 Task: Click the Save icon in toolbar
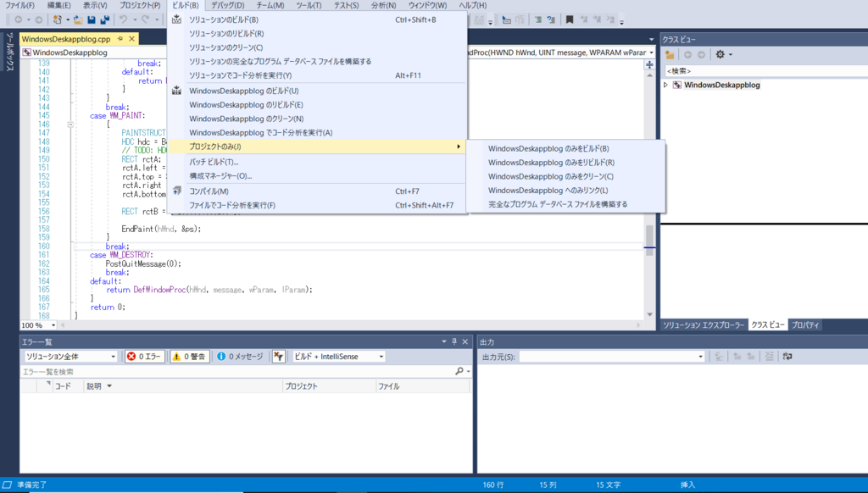[92, 19]
